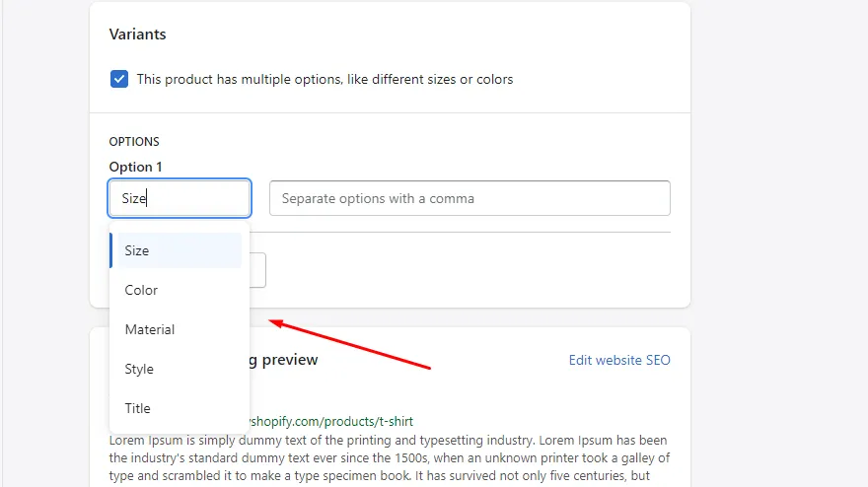Focus the Option 1 name field containing Size
Image resolution: width=868 pixels, height=487 pixels.
(x=180, y=198)
